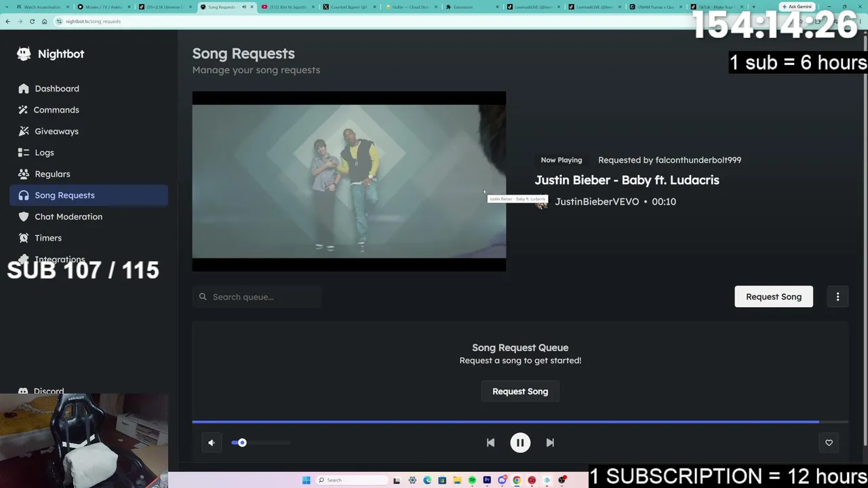Open Chat Moderation settings
Viewport: 868px width, 488px height.
click(x=89, y=217)
